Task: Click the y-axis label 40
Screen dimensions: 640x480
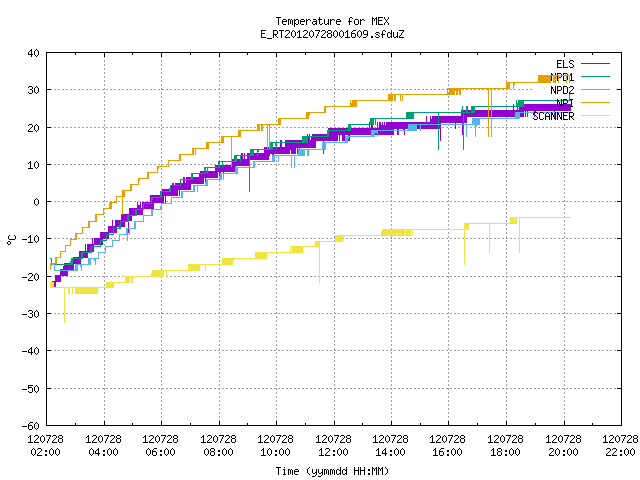Action: [33, 53]
